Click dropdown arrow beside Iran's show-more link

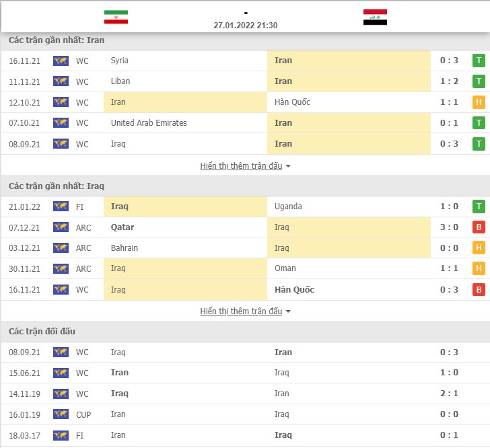coord(288,166)
